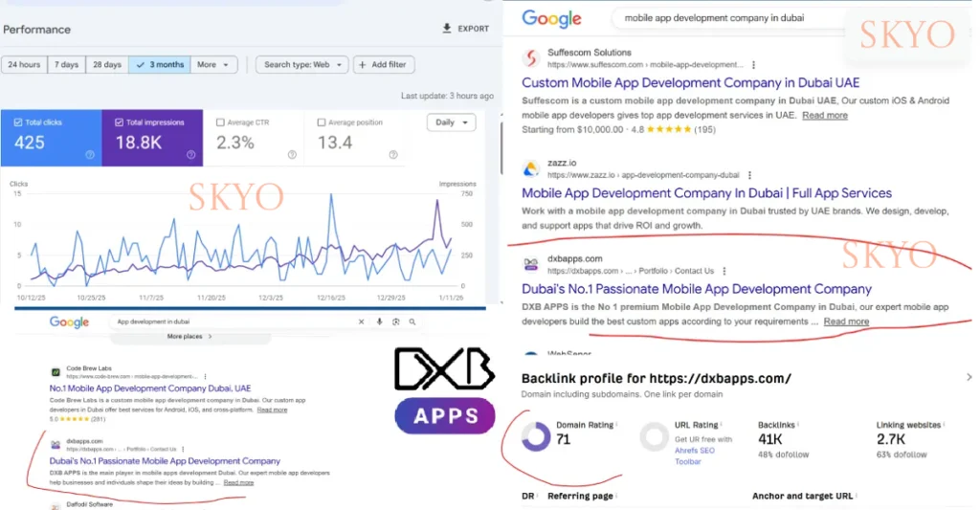Screen dimensions: 980x510
Task: Click the Anchor and target URL column header
Action: 803,496
